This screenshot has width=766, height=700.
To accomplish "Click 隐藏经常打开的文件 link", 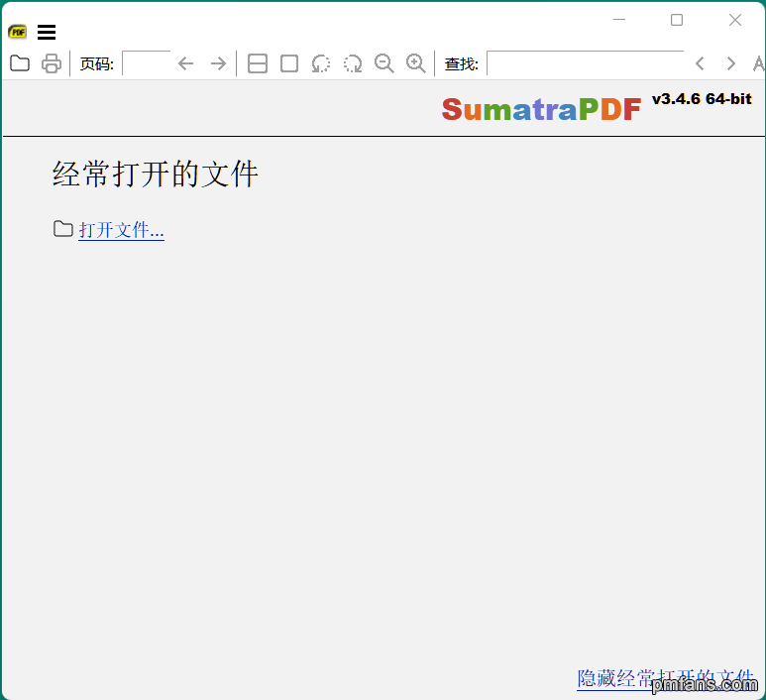I will point(665,678).
